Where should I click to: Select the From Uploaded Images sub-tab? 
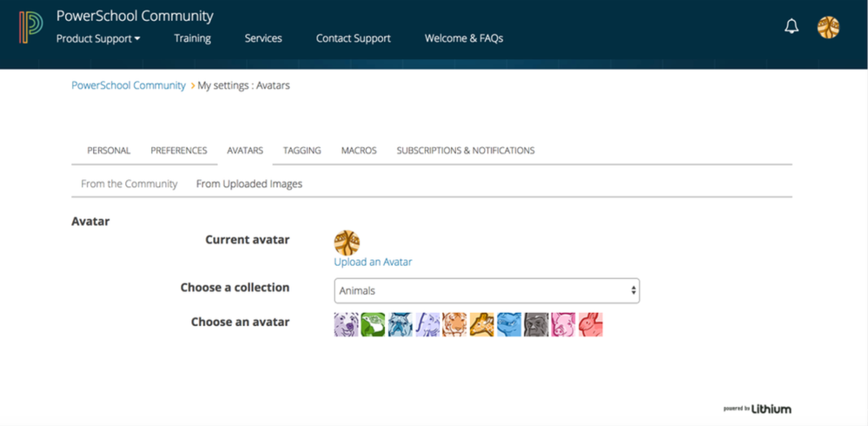[249, 184]
